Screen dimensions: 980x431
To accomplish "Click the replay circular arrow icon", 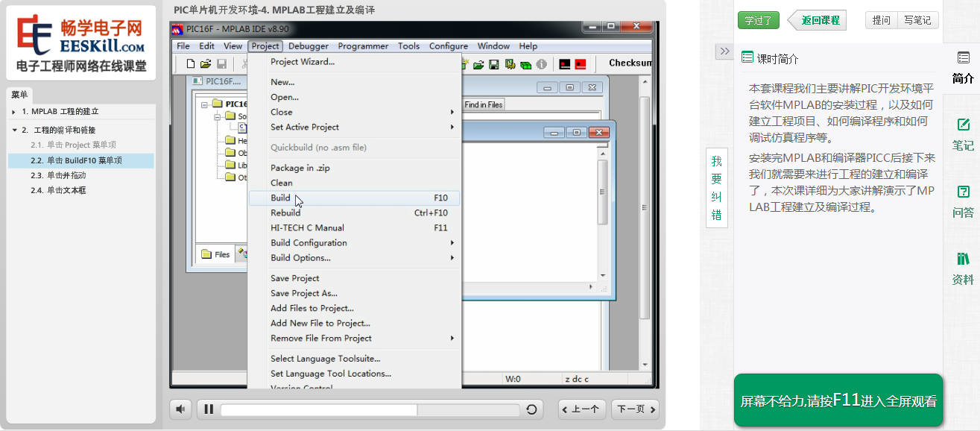I will coord(531,409).
